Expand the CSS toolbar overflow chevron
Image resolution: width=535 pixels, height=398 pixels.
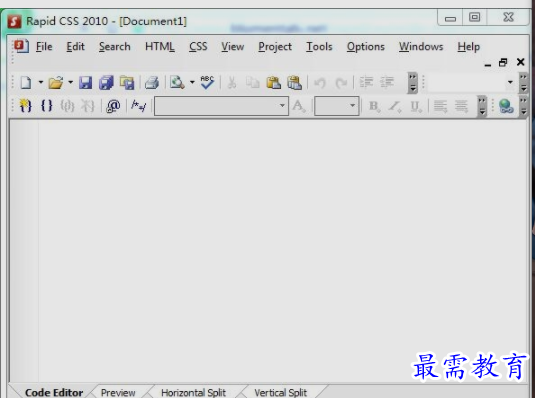tap(482, 106)
